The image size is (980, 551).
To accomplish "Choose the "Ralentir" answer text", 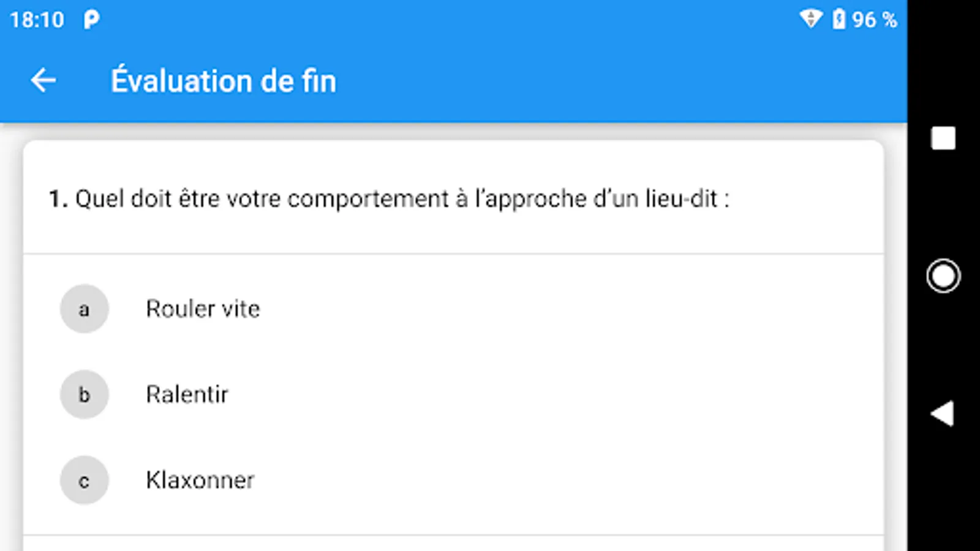I will [x=187, y=394].
